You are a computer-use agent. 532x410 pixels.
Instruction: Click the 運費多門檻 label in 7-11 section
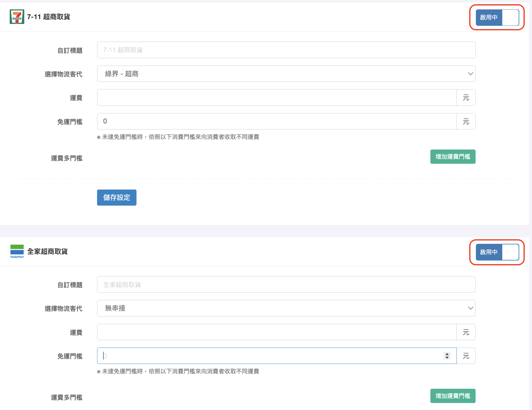(66, 158)
